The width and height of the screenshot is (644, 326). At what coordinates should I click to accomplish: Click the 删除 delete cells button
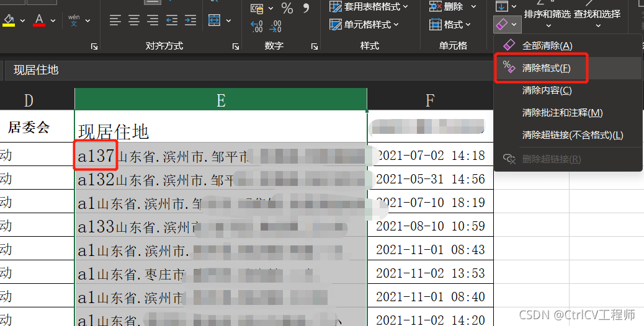pos(446,7)
